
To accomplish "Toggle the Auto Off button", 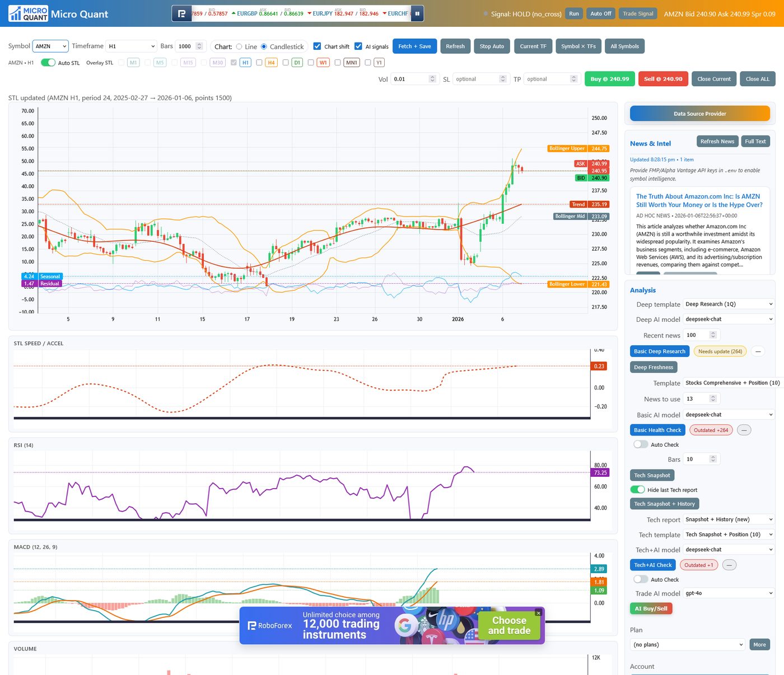I will [600, 13].
